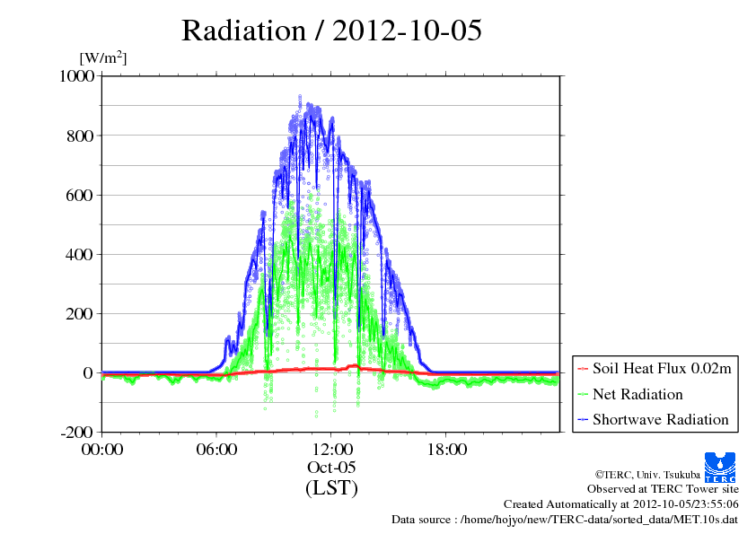The height and width of the screenshot is (534, 756).
Task: Click the y-axis label '600'
Action: coord(80,195)
